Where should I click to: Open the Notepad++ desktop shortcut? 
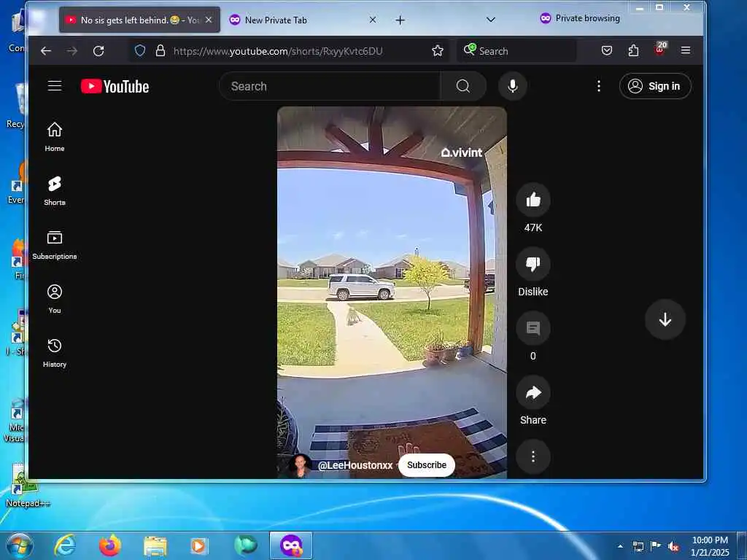click(x=26, y=485)
